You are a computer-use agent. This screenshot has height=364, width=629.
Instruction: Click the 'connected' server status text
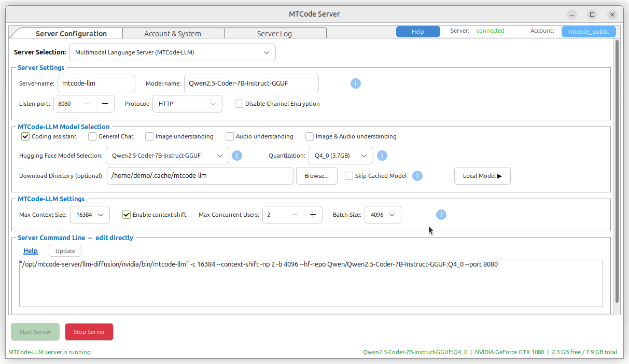[x=491, y=31]
